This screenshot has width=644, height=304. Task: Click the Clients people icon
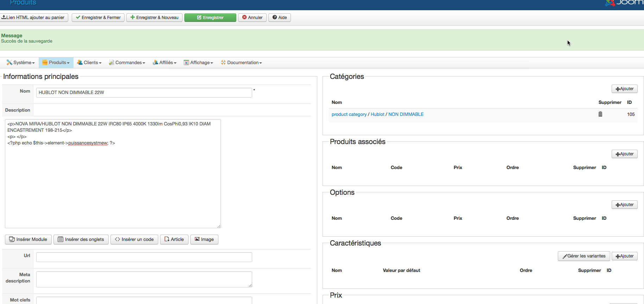[x=80, y=62]
